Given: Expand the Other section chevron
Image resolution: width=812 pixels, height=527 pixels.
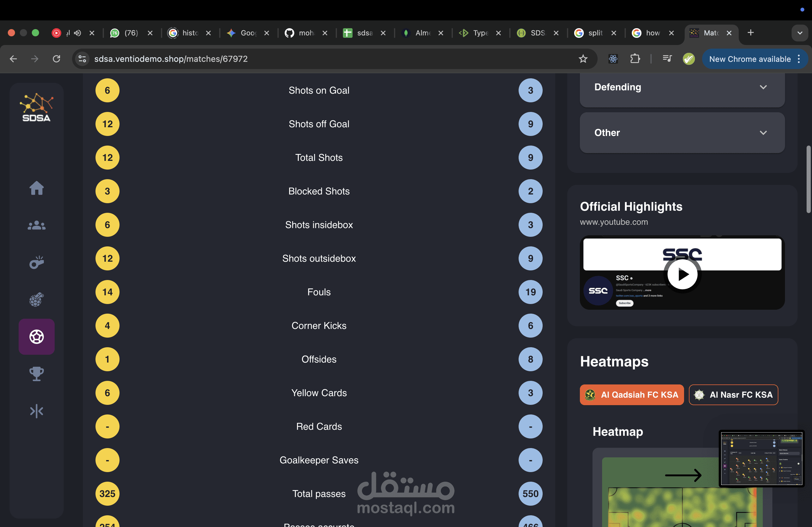Looking at the screenshot, I should (x=763, y=133).
